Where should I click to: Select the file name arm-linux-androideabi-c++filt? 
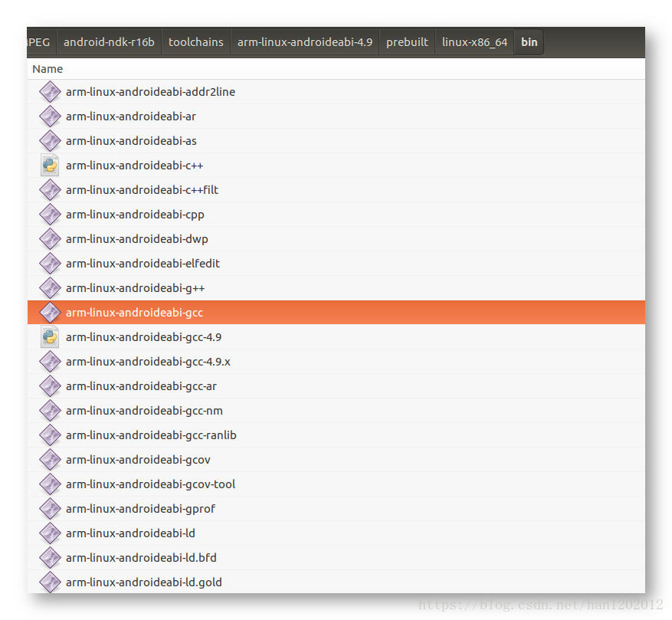point(143,190)
